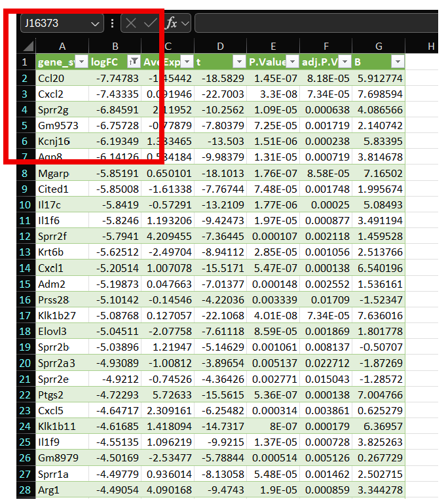The width and height of the screenshot is (448, 504).
Task: Click inside the formula bar input
Action: pyautogui.click(x=314, y=24)
